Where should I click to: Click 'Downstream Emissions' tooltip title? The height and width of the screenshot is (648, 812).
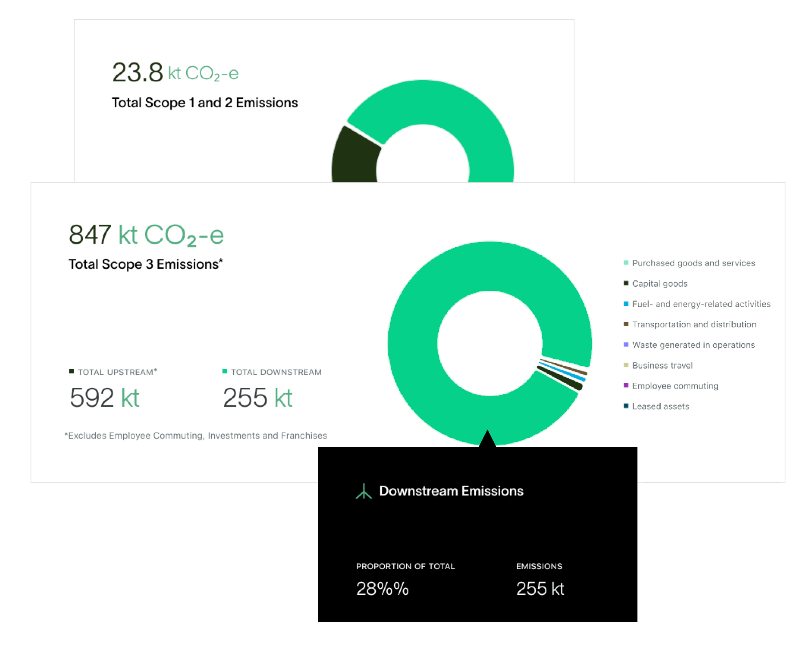(x=451, y=491)
